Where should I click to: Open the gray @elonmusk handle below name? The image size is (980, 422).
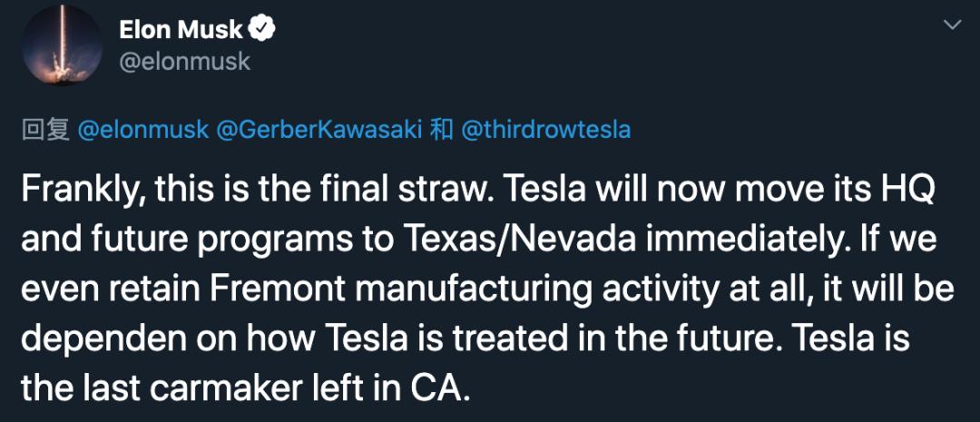tap(184, 62)
